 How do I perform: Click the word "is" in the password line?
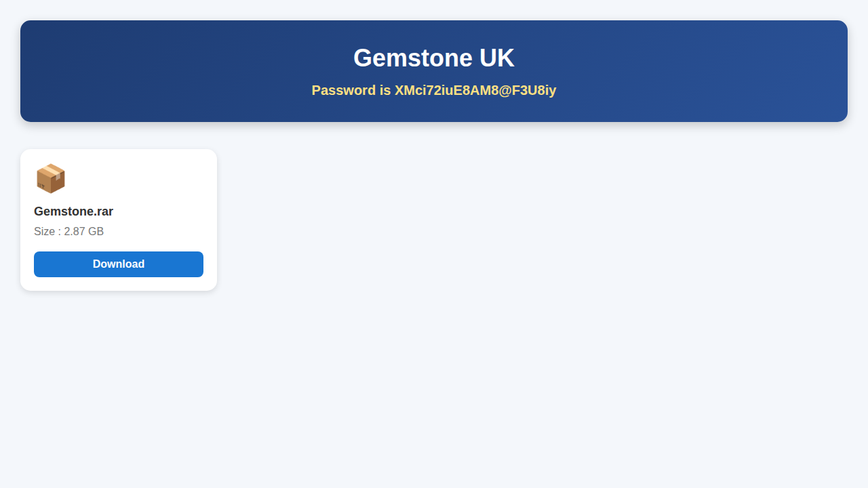pyautogui.click(x=385, y=90)
